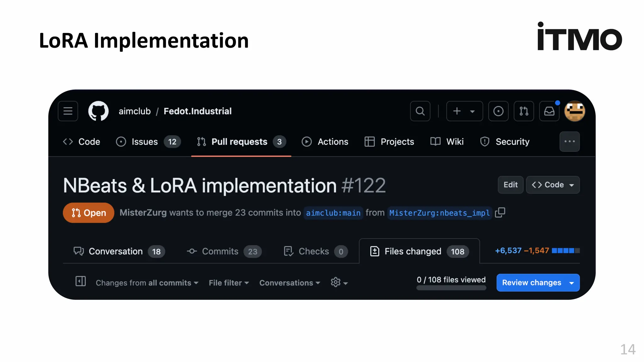Open the pull requests icon in header
The image size is (644, 362).
coord(524,111)
